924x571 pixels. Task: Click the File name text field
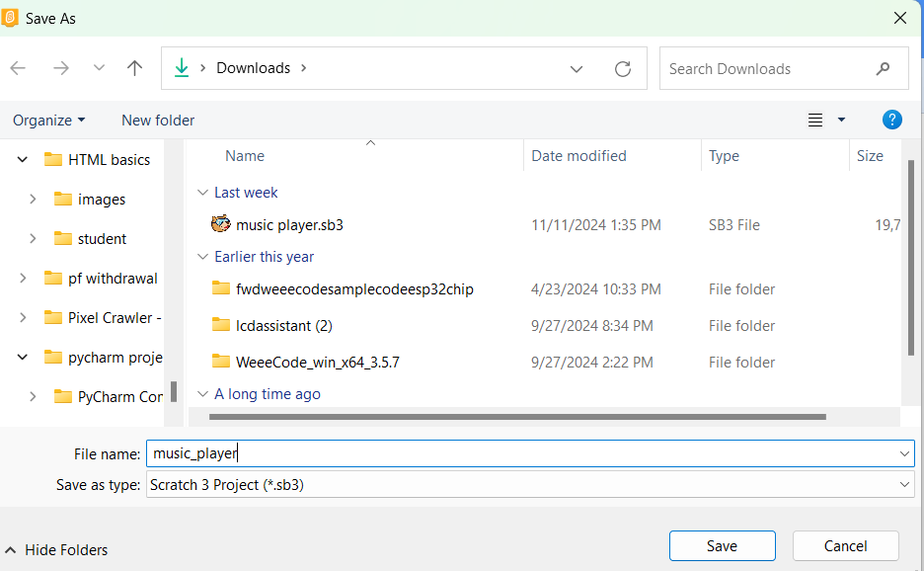coord(523,453)
